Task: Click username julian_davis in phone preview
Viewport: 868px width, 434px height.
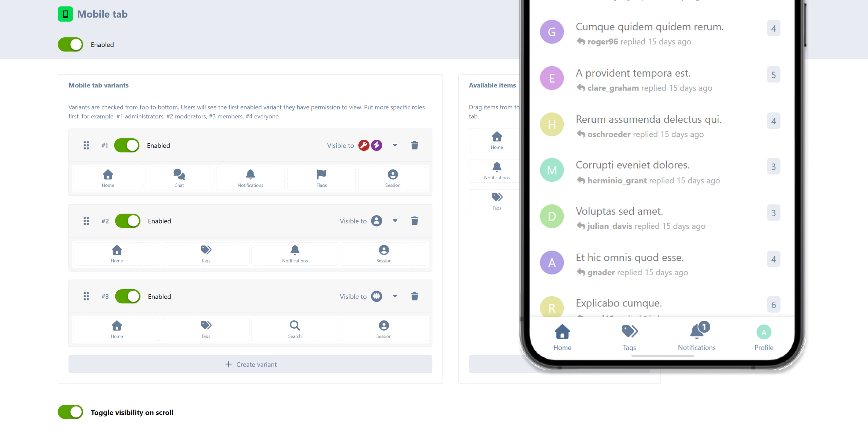Action: click(x=610, y=226)
